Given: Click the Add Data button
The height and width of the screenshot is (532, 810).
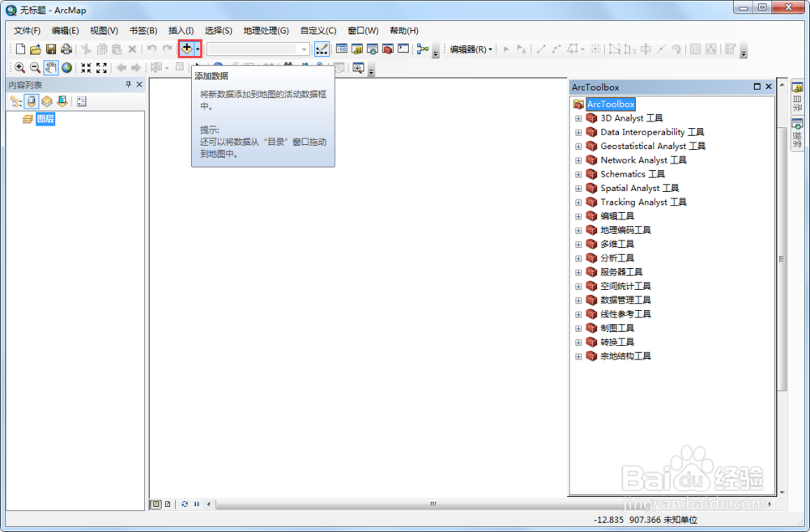Looking at the screenshot, I should tap(186, 49).
